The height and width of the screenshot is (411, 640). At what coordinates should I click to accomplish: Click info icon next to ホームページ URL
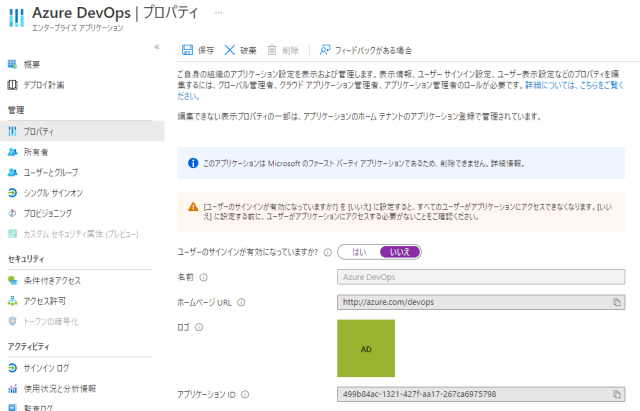[241, 302]
